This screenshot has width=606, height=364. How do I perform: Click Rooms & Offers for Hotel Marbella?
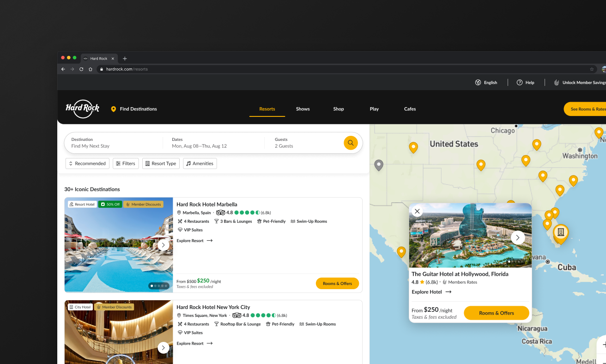point(337,284)
